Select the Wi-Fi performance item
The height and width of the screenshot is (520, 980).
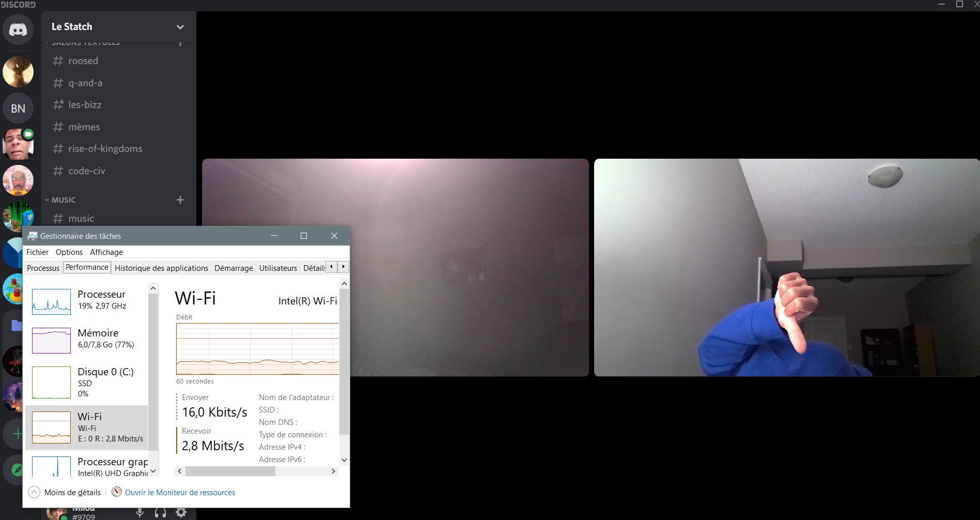tap(86, 427)
